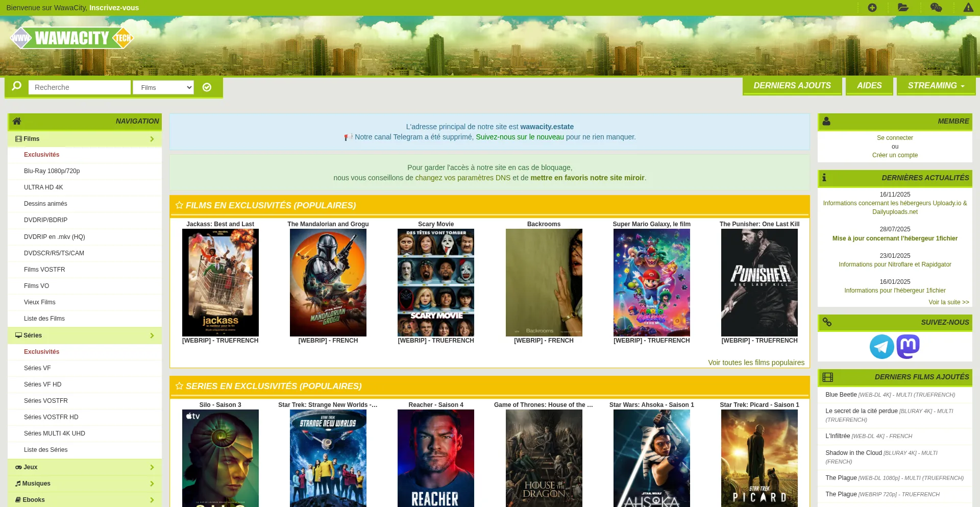This screenshot has width=980, height=507.
Task: Click Suivez-nous sur le nouveau link
Action: 520,137
